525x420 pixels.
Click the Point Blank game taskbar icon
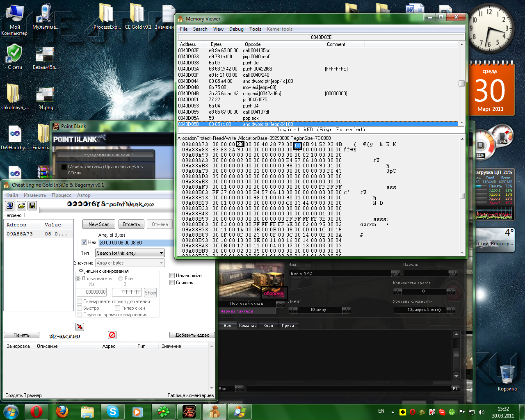(x=189, y=411)
